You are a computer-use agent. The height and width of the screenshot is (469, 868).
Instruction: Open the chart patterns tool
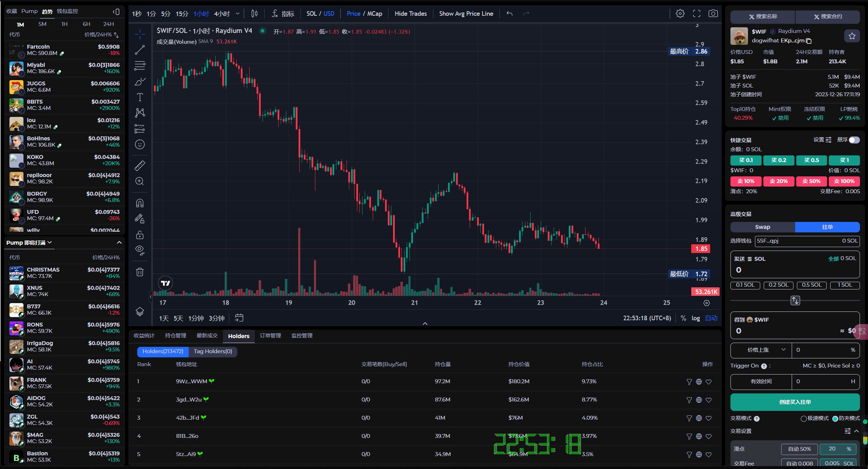[x=140, y=113]
